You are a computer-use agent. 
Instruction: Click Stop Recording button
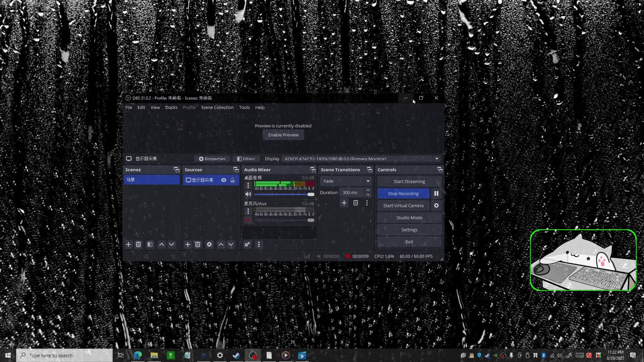point(403,193)
